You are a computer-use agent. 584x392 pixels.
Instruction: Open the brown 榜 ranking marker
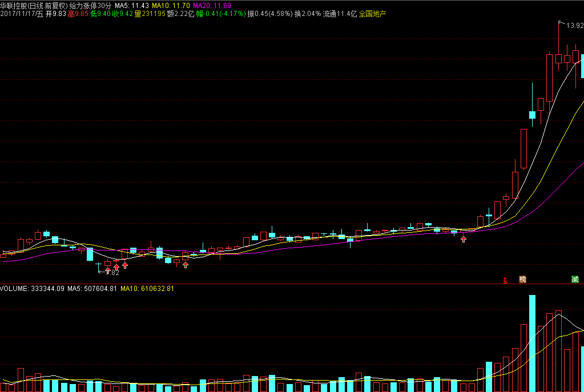pos(523,280)
